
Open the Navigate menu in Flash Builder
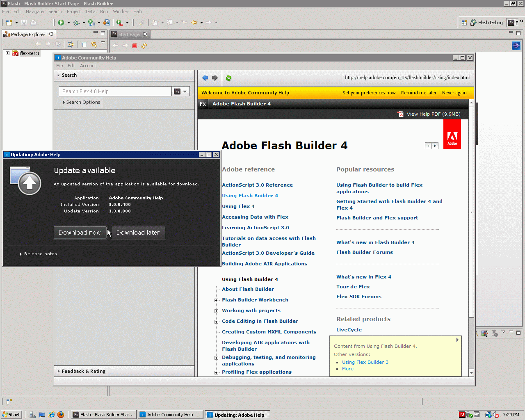click(x=34, y=11)
